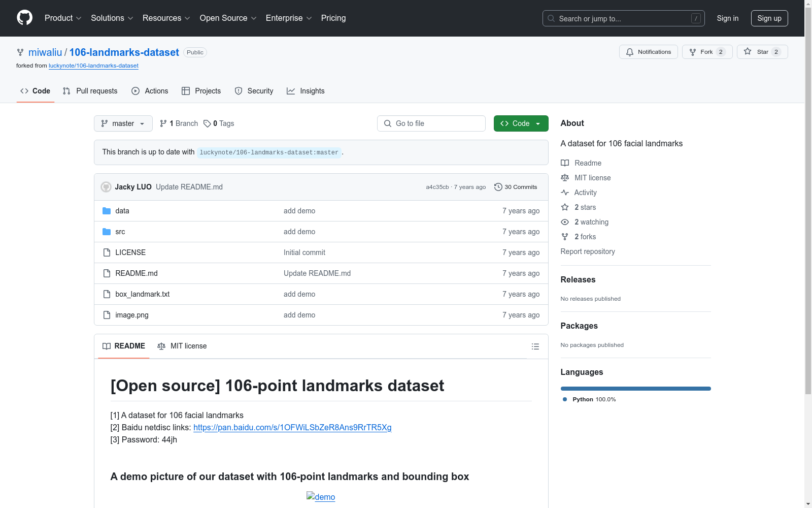Click the Sign in link

(x=728, y=18)
